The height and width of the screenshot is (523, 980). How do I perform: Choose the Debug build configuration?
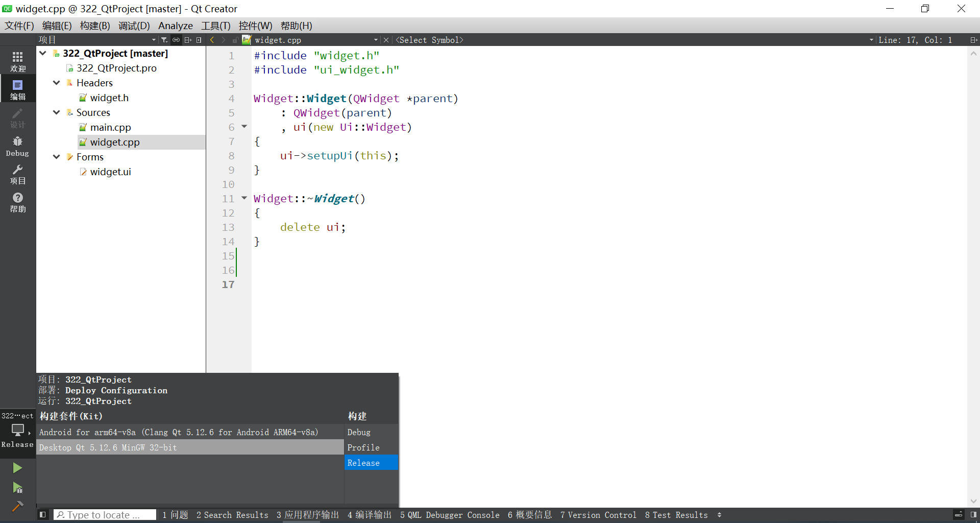(371, 432)
